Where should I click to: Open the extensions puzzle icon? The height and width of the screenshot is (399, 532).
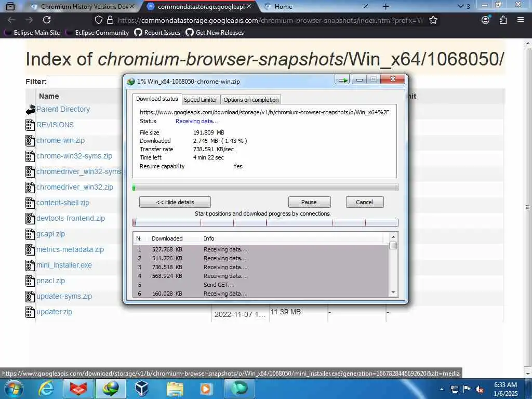click(503, 20)
